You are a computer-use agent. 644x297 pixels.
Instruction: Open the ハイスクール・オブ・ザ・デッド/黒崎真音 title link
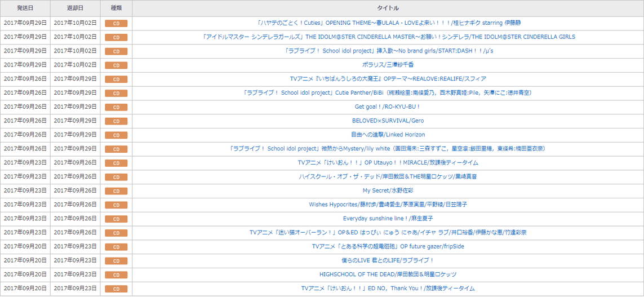tap(388, 176)
